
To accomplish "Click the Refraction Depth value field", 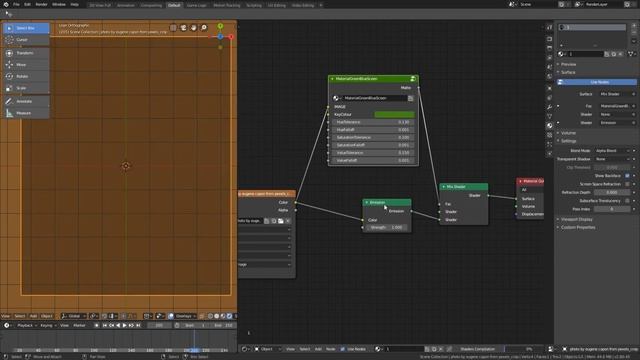I will [612, 193].
